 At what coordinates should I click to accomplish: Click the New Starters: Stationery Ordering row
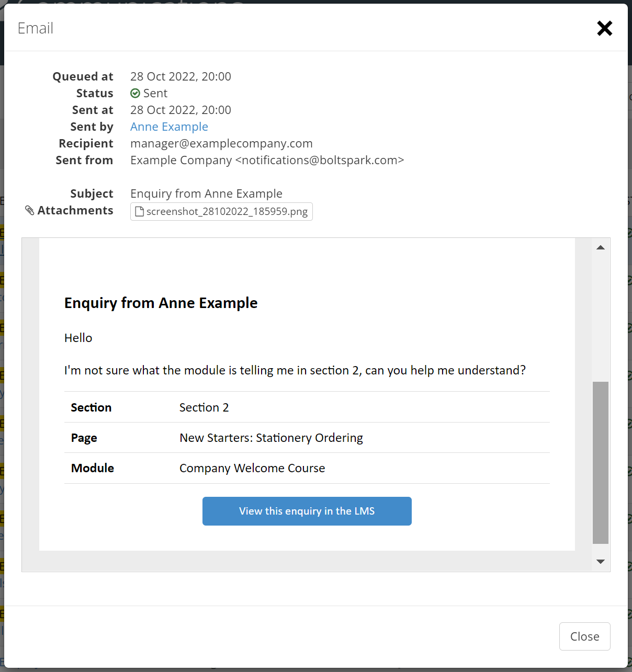(307, 438)
